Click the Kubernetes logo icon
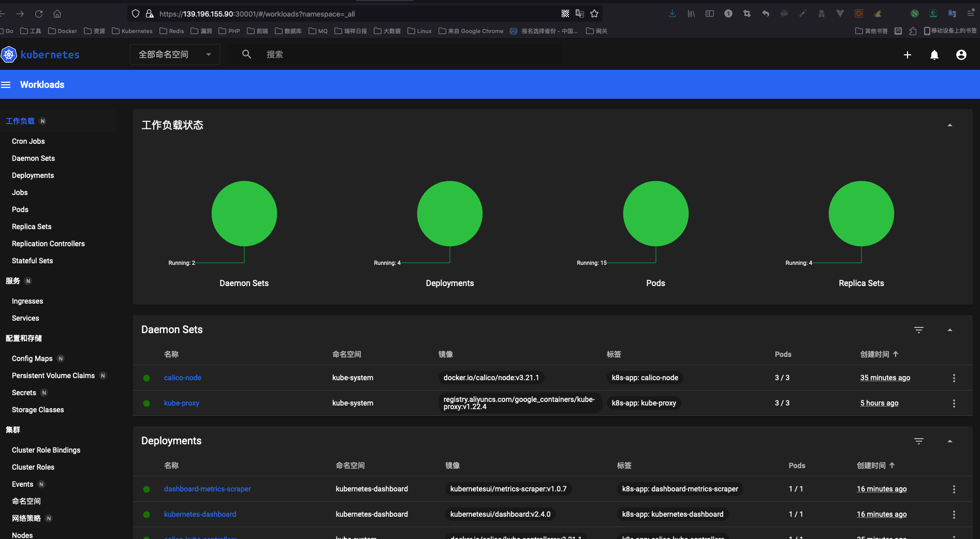Image resolution: width=980 pixels, height=539 pixels. tap(9, 54)
